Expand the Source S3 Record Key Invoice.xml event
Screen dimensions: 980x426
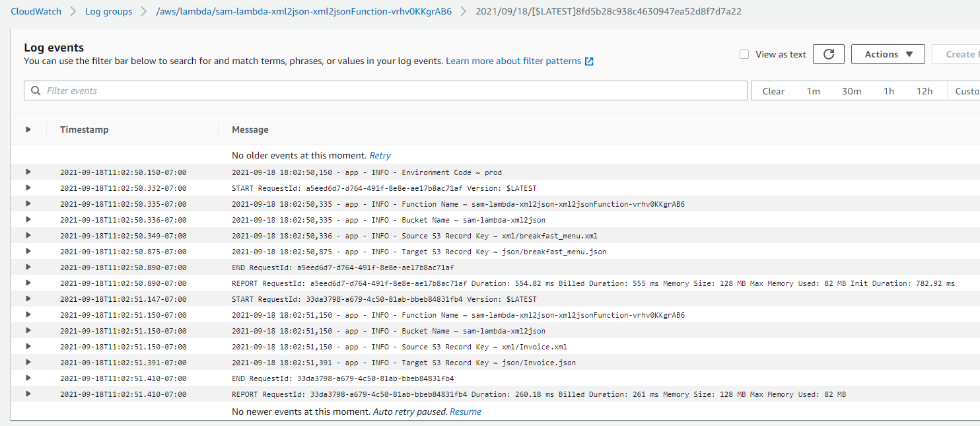click(27, 347)
